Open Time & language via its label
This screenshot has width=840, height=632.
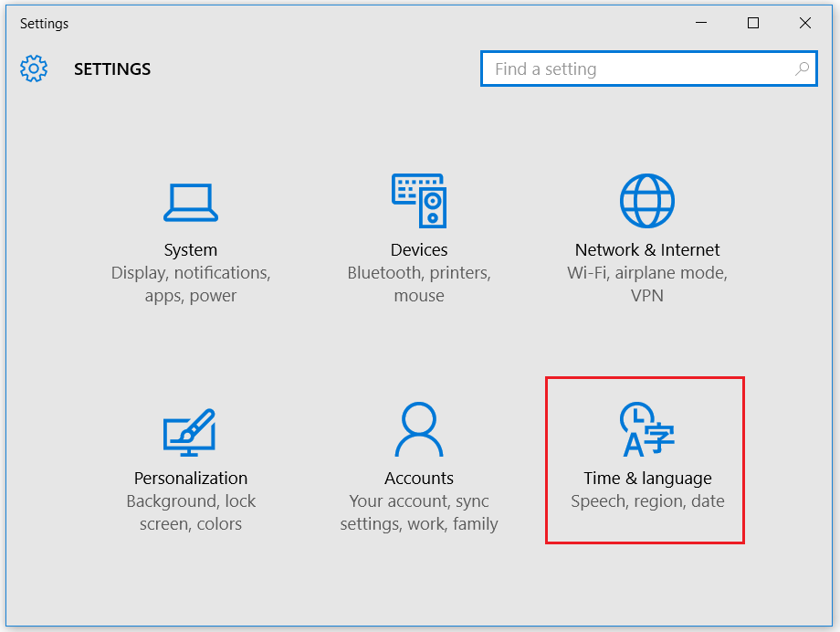(647, 478)
